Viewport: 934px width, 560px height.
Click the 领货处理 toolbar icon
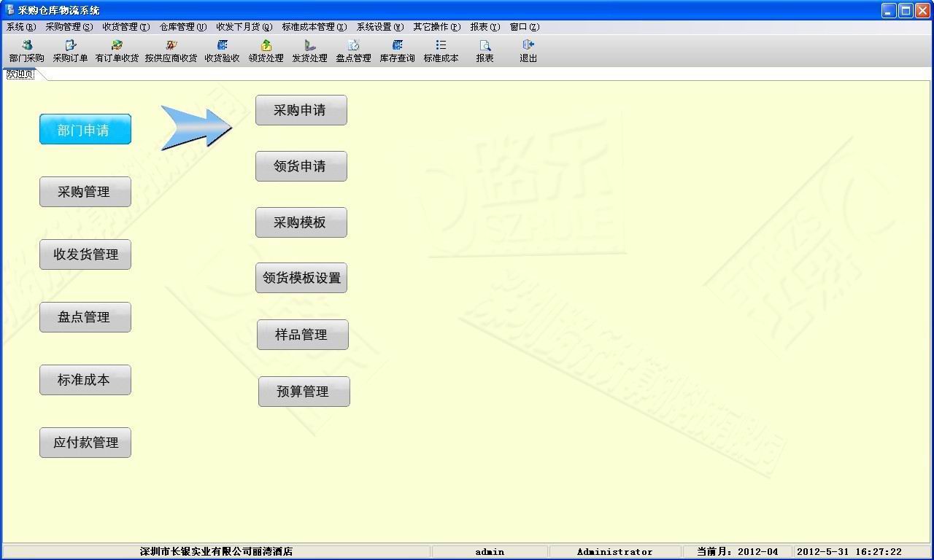[x=266, y=51]
